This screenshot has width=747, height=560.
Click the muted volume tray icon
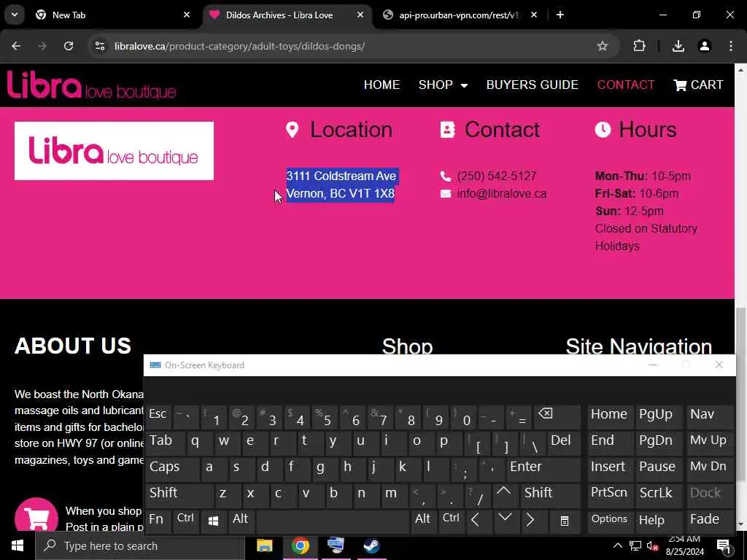coord(652,545)
